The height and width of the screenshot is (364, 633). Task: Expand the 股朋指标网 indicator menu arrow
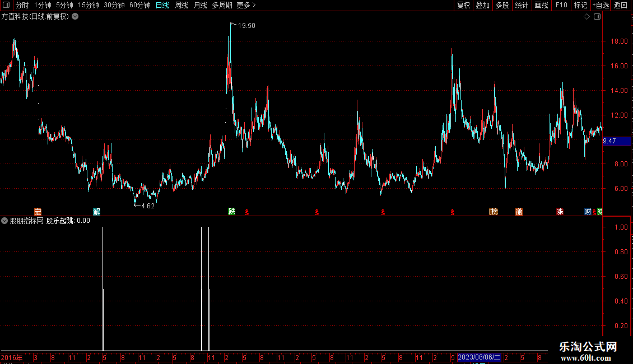(x=4, y=221)
